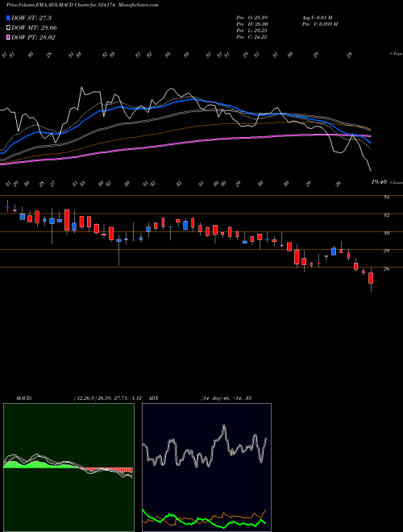Click the last red candlestick below 26
This screenshot has width=403, height=532.
pyautogui.click(x=371, y=278)
